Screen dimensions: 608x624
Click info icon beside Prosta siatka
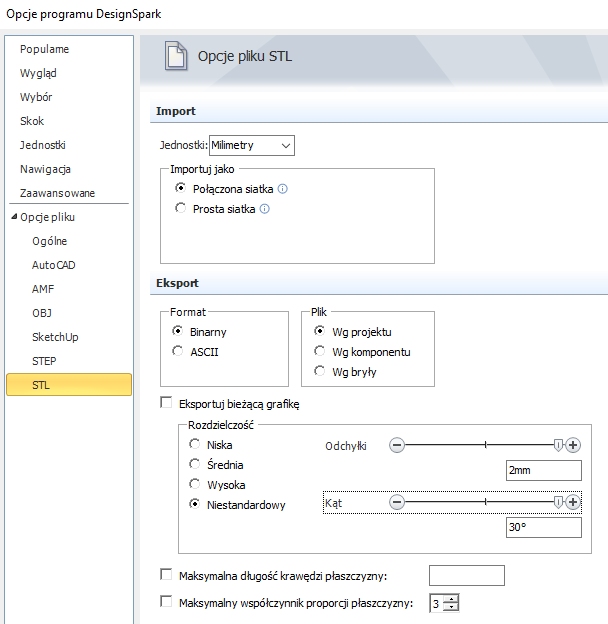coord(265,209)
